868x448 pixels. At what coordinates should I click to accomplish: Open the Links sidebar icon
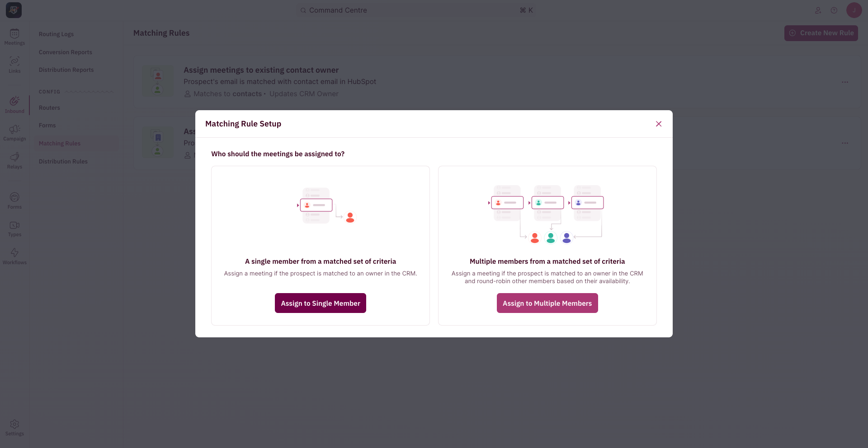click(x=14, y=65)
